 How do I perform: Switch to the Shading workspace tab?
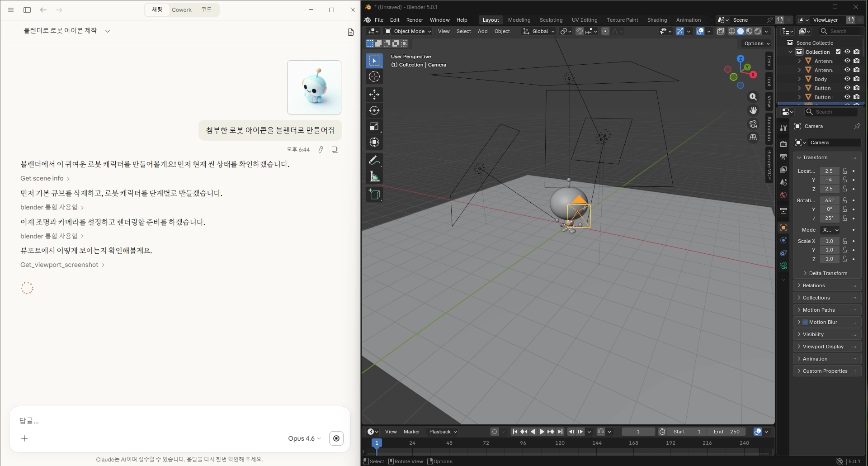coord(656,20)
